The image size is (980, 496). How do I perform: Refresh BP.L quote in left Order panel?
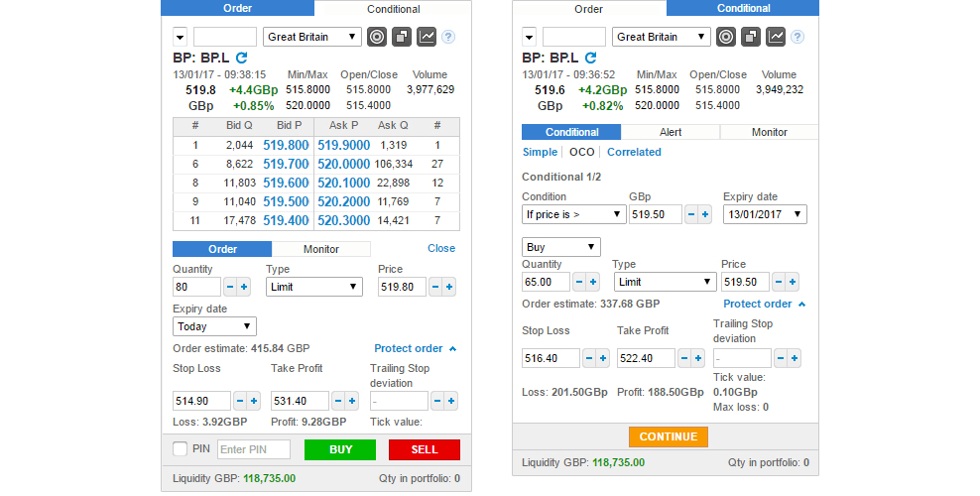pos(241,58)
